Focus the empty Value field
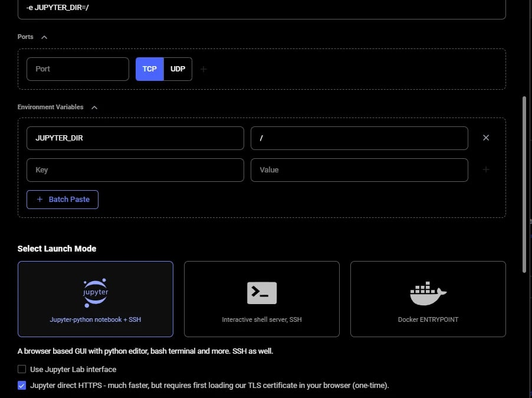The height and width of the screenshot is (398, 532). (359, 170)
